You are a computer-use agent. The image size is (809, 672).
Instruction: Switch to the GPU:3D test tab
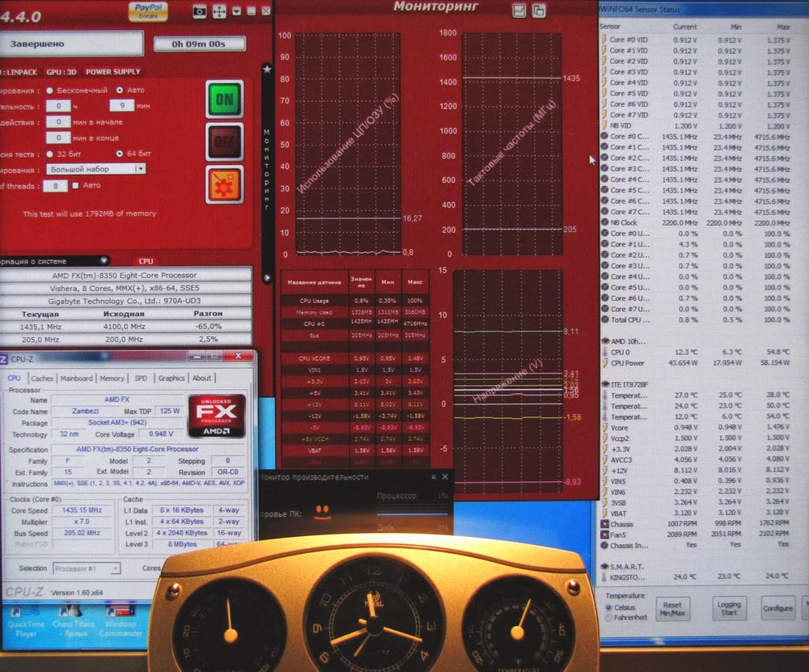click(61, 72)
